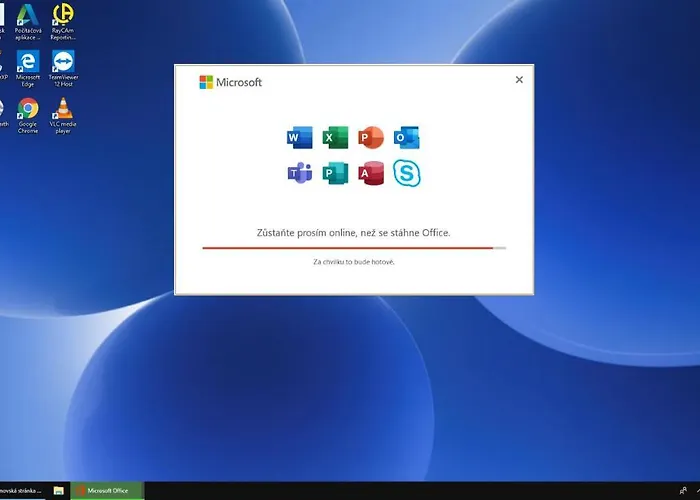
Task: Click the 'Za chvilku to bude hotové' text
Action: (354, 262)
